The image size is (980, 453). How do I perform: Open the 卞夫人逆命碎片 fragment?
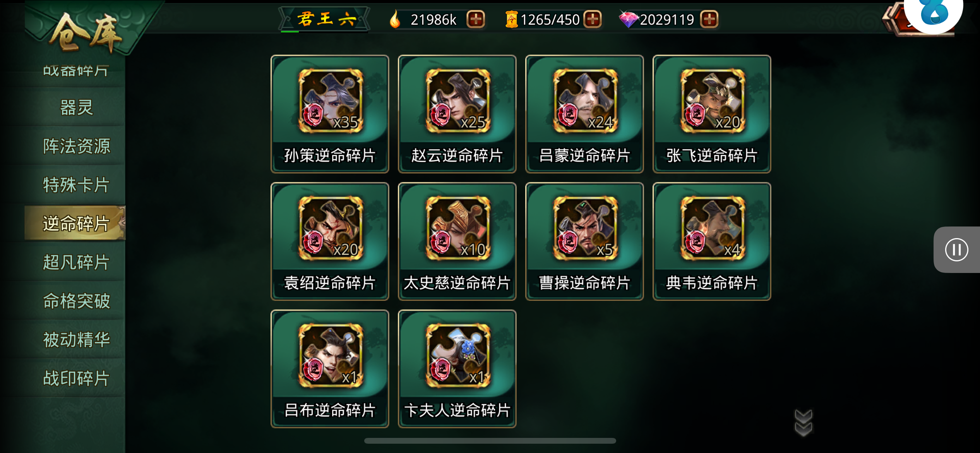(x=457, y=369)
